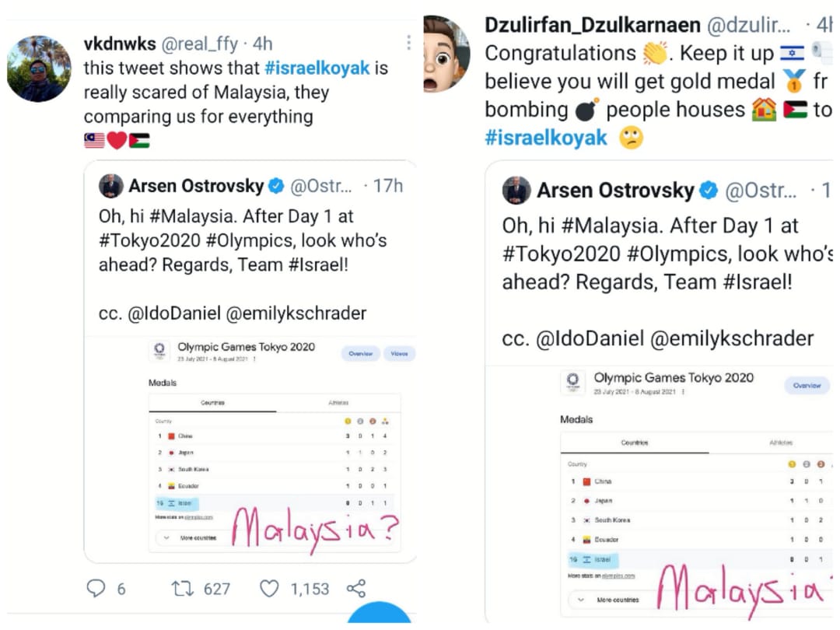Like the tweet with 1,153 hearts
The width and height of the screenshot is (840, 630).
click(x=269, y=589)
